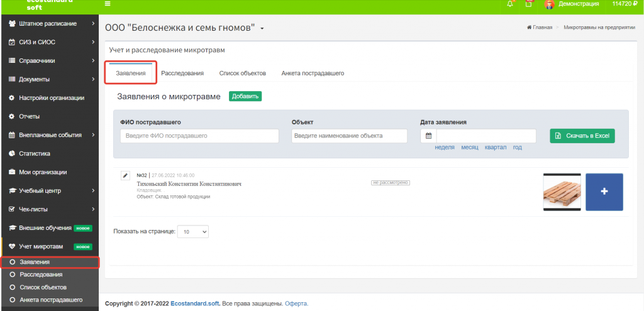The height and width of the screenshot is (311, 644).
Task: Click the Настройки организации gear icon
Action: coord(12,98)
